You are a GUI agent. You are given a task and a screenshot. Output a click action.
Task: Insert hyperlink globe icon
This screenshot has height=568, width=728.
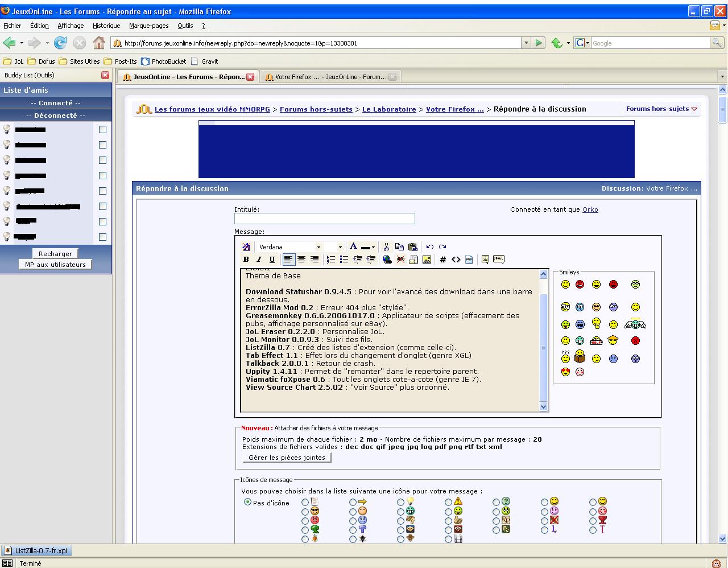387,260
